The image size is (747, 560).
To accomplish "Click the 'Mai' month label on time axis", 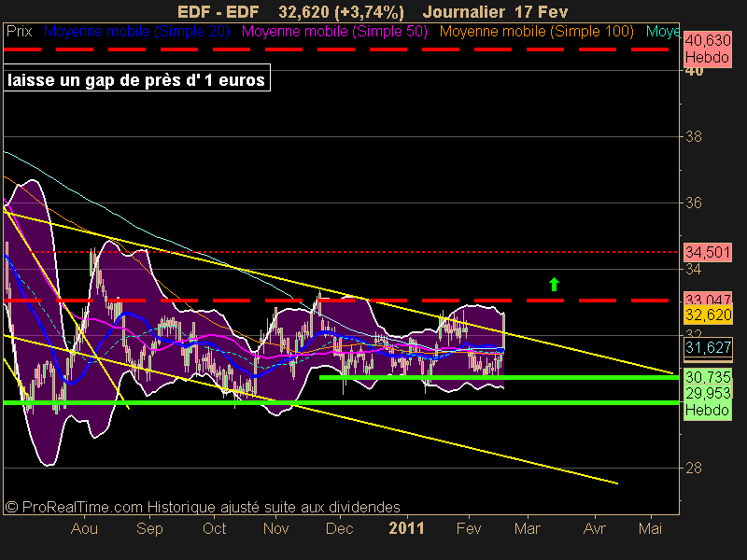I will 650,528.
